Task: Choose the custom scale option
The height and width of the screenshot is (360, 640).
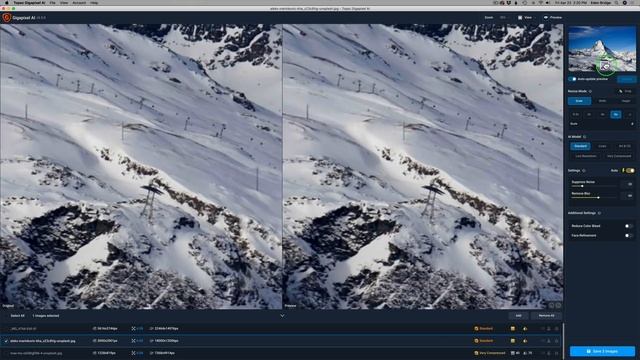Action: coord(629,115)
